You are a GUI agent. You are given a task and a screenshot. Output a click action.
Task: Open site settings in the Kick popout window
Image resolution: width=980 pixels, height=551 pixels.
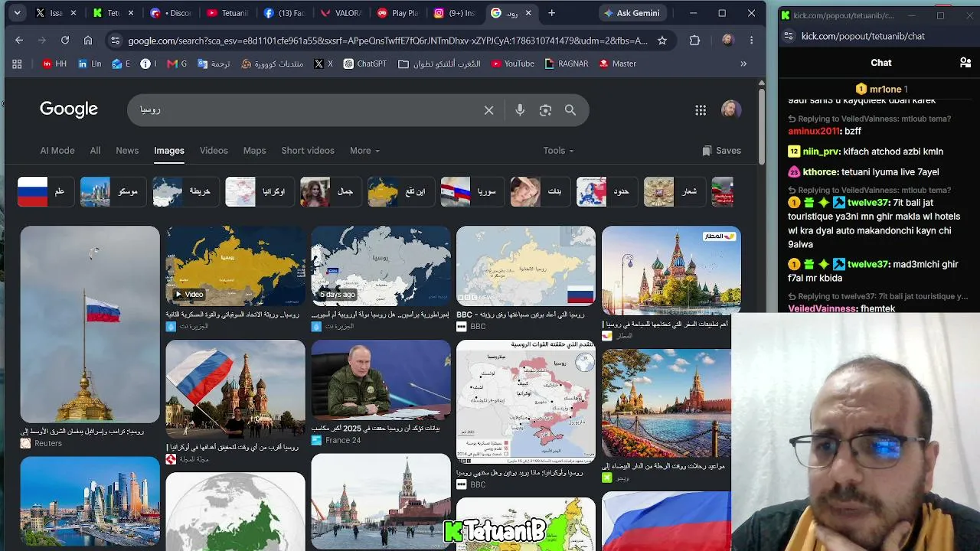tap(789, 36)
